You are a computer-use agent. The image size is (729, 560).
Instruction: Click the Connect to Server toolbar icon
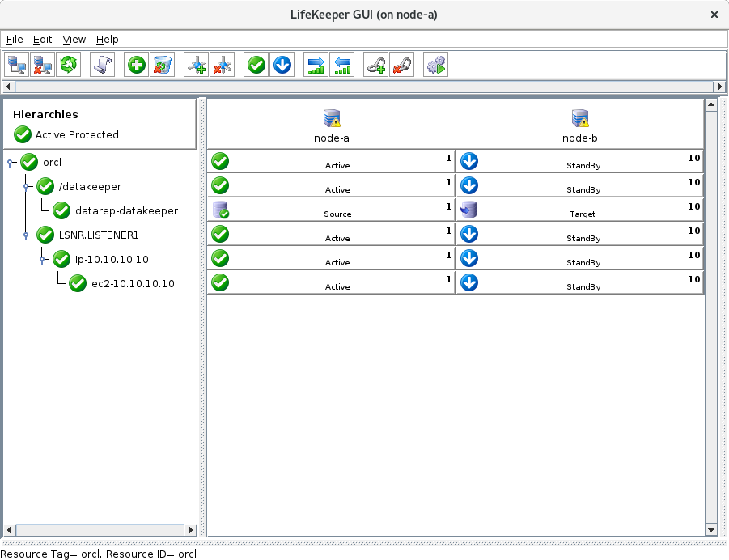coord(16,65)
